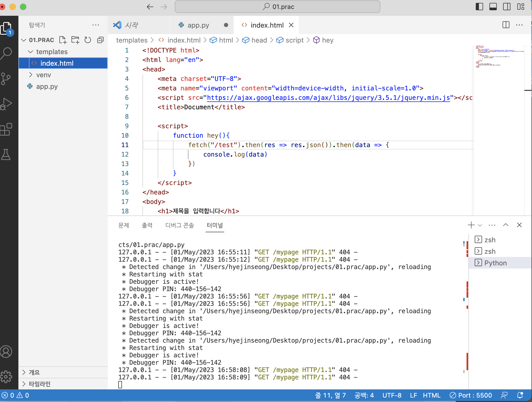
Task: Toggle primary sidebar visibility
Action: (x=479, y=7)
